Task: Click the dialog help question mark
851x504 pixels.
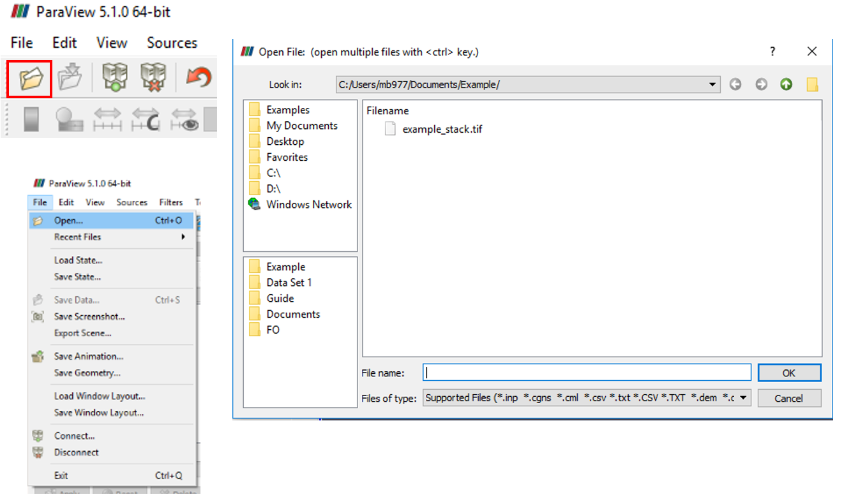Action: click(x=772, y=52)
